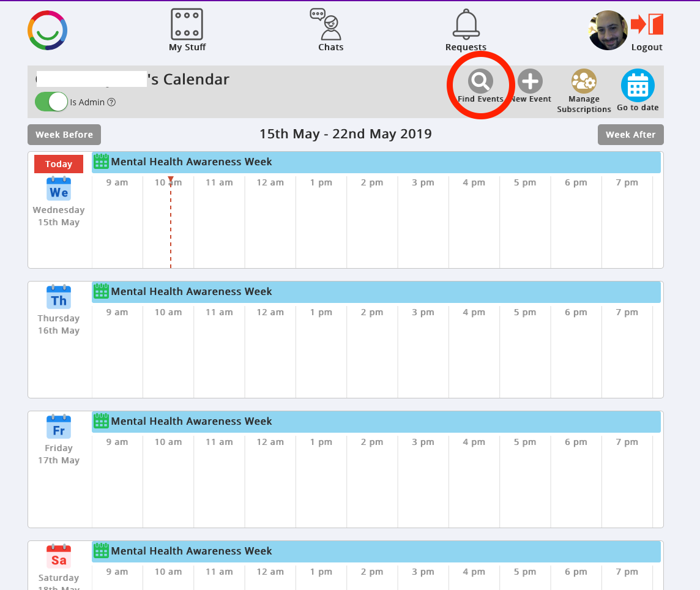Click green calendar icon on Wednesday's event
This screenshot has width=700, height=590.
point(102,161)
